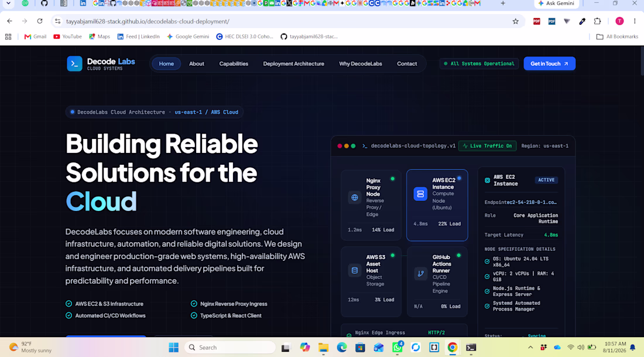
Task: Click the check icon beside vCPU: 2 vCPUs
Action: click(487, 276)
